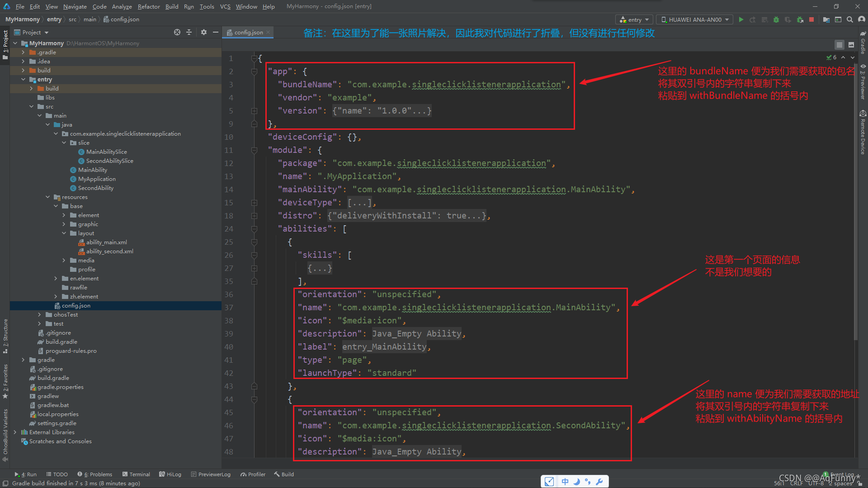Stop the running process with red square
Image resolution: width=868 pixels, height=488 pixels.
point(811,19)
